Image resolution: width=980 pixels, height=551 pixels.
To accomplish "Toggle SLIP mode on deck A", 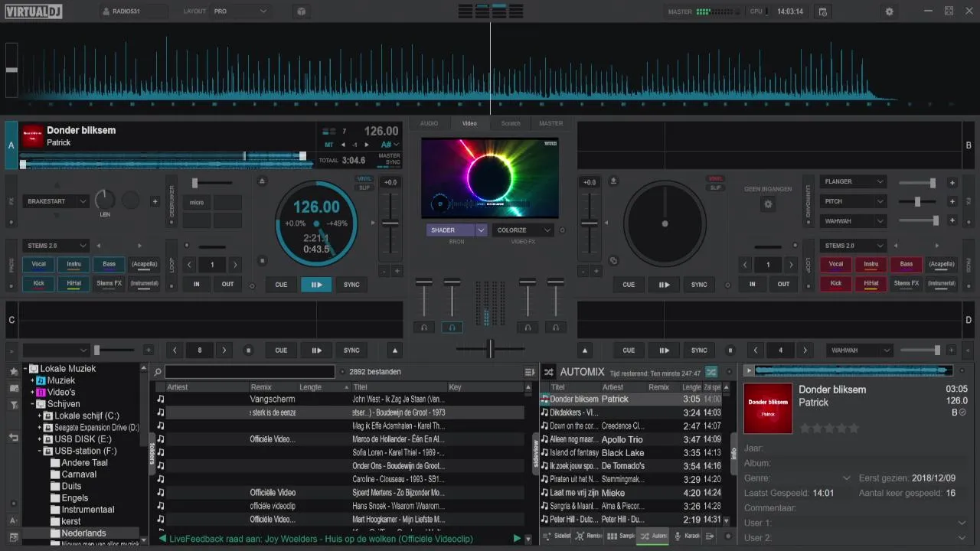I will click(364, 187).
